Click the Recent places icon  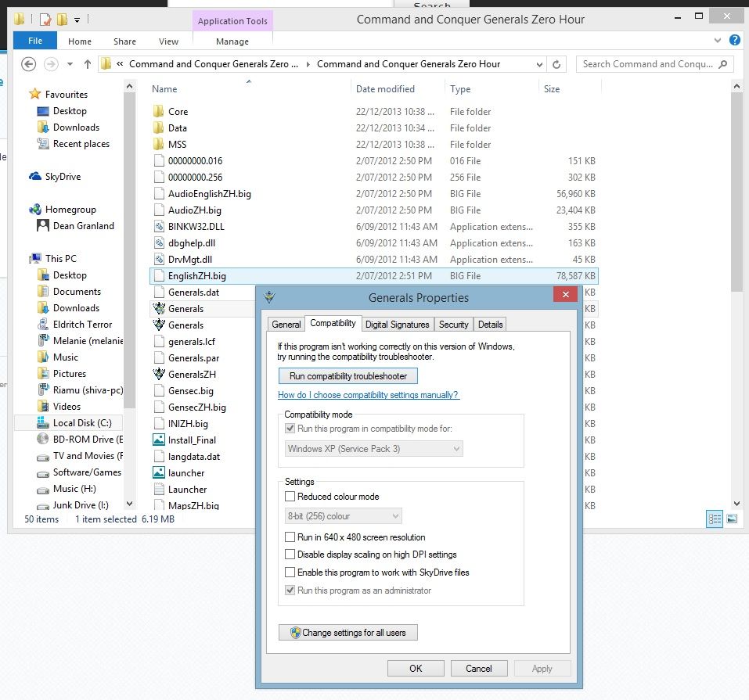[x=43, y=143]
